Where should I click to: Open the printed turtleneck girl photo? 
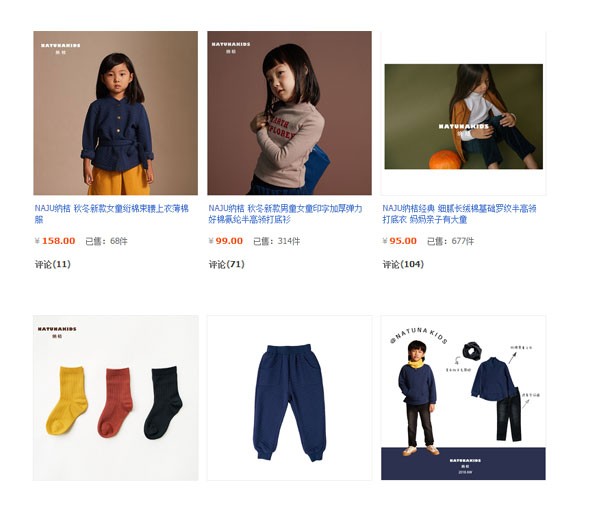(x=289, y=113)
